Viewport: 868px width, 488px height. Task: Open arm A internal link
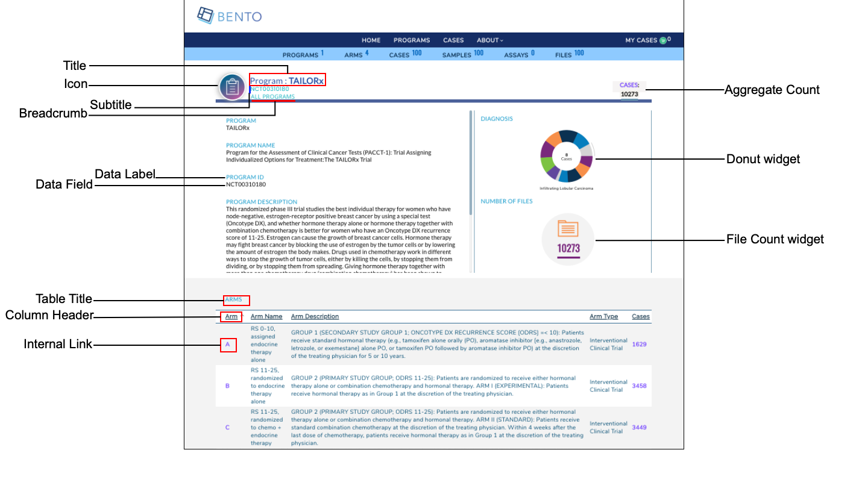tap(227, 344)
